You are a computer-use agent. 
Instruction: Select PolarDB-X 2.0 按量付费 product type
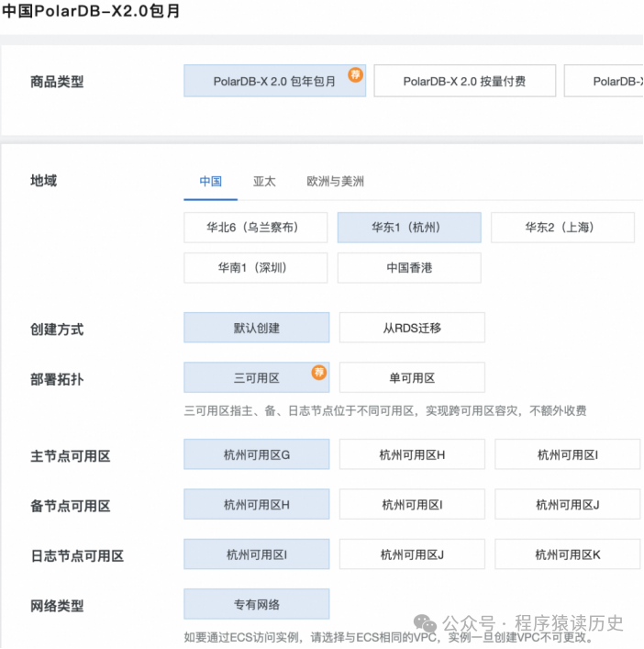point(464,81)
